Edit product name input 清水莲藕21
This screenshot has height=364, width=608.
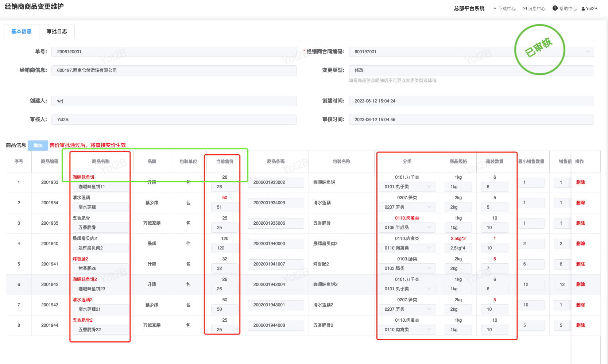point(101,309)
